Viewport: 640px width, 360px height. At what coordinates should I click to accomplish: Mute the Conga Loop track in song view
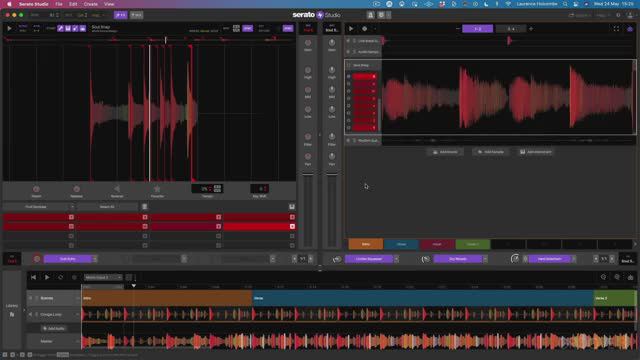coord(30,314)
